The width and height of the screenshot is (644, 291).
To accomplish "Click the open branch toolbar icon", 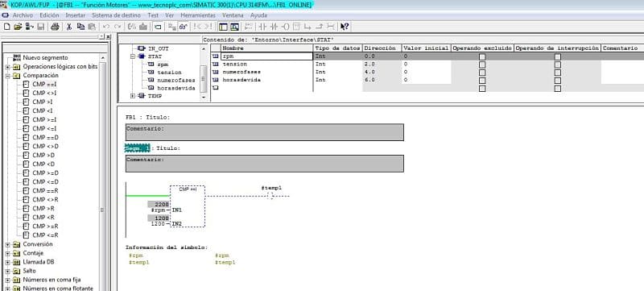I will coord(308,27).
